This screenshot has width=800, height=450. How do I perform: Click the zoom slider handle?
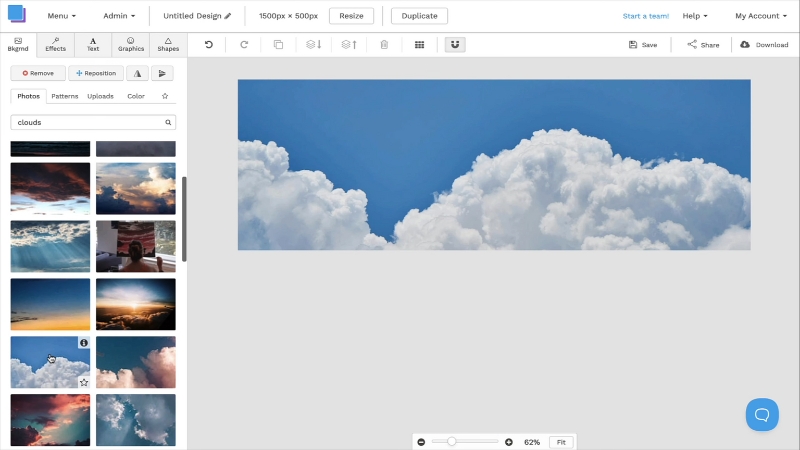[452, 441]
